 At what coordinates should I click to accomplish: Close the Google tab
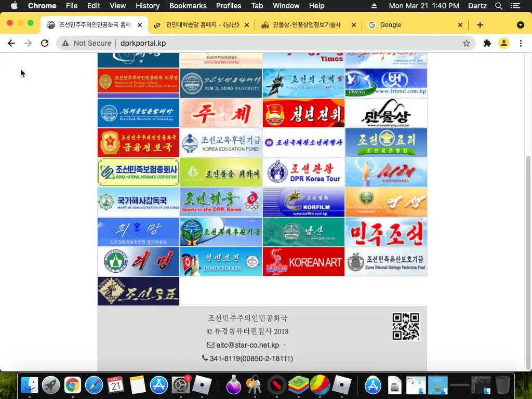[x=460, y=25]
